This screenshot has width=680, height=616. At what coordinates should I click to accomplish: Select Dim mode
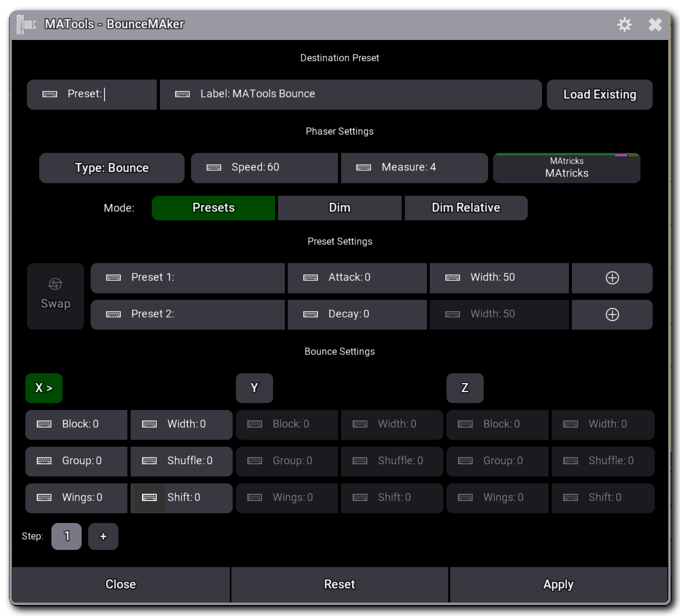(340, 208)
